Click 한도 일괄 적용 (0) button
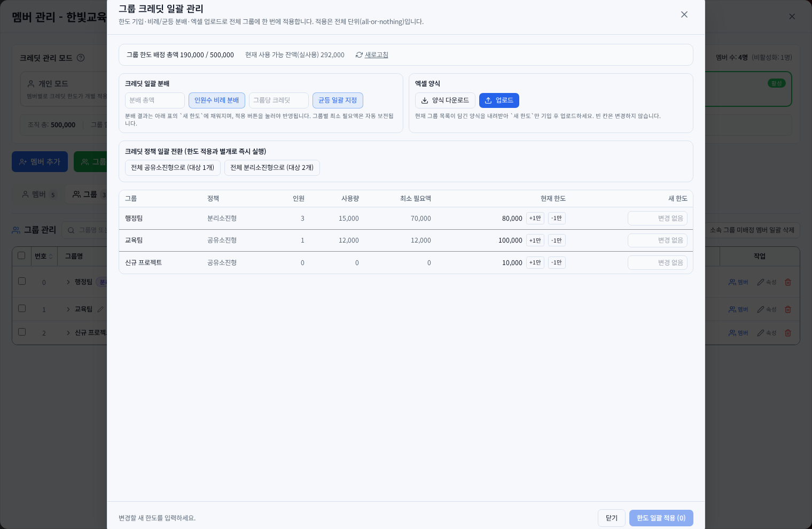Screen dimensions: 812x529 click(x=661, y=518)
